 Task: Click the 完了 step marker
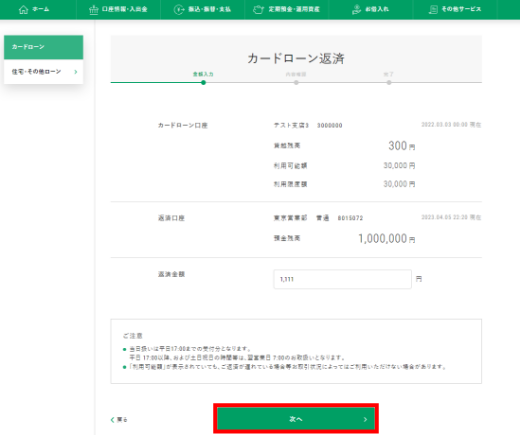(389, 82)
